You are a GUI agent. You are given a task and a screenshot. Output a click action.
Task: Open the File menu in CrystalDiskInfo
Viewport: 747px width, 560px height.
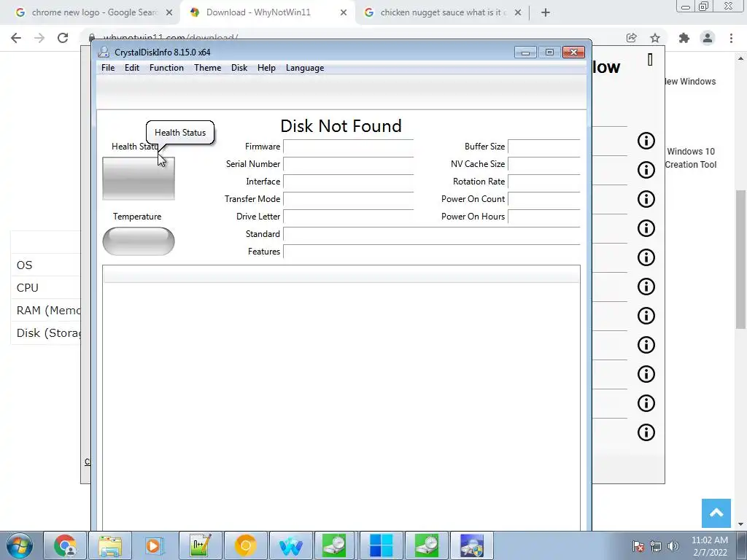108,68
